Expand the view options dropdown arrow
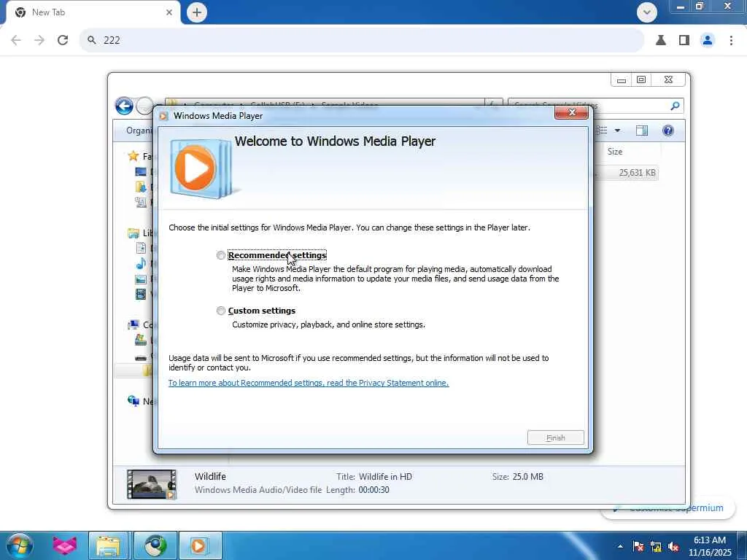 point(617,131)
